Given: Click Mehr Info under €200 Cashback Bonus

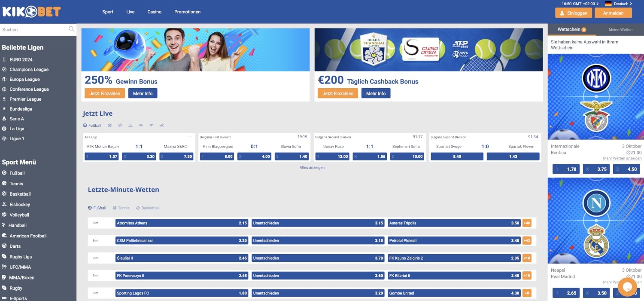Looking at the screenshot, I should click(376, 93).
